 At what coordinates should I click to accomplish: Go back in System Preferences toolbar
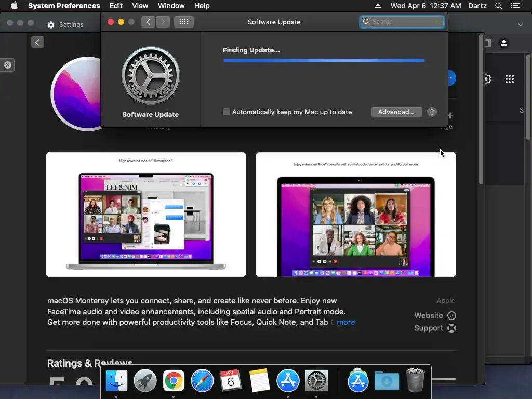click(x=148, y=22)
